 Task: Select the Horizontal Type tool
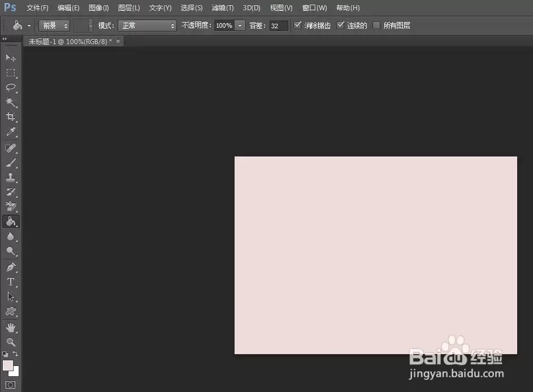[11, 282]
